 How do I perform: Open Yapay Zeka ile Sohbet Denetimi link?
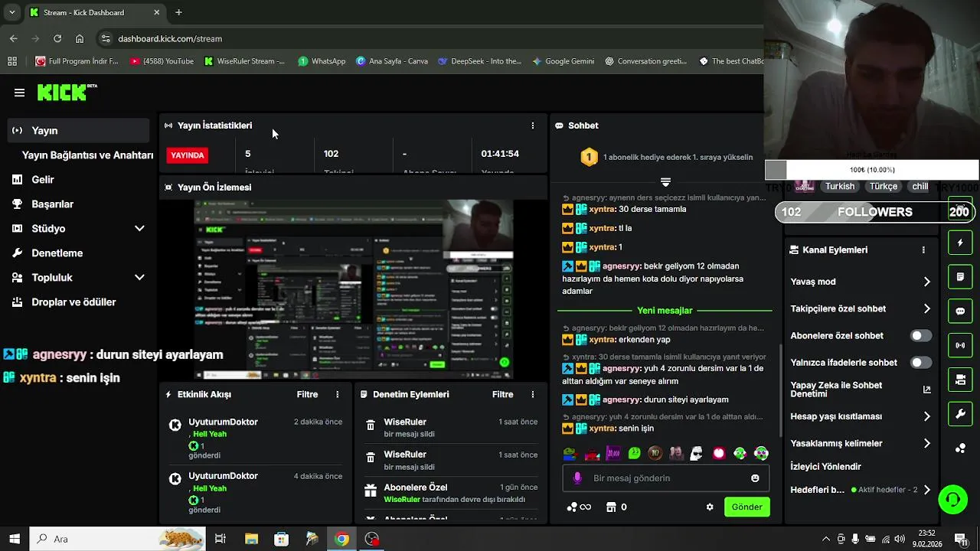tap(861, 390)
